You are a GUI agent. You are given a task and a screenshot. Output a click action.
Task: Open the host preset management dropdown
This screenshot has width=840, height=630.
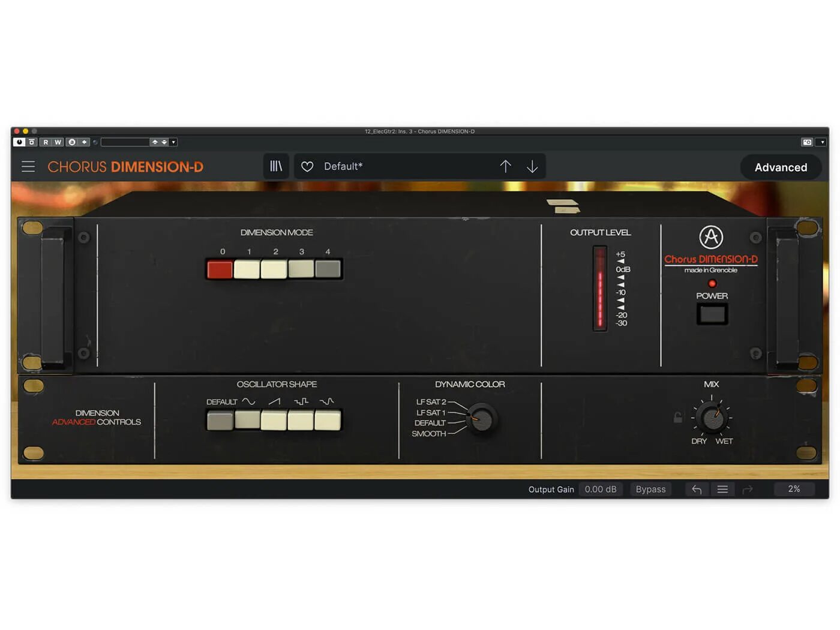pyautogui.click(x=173, y=142)
